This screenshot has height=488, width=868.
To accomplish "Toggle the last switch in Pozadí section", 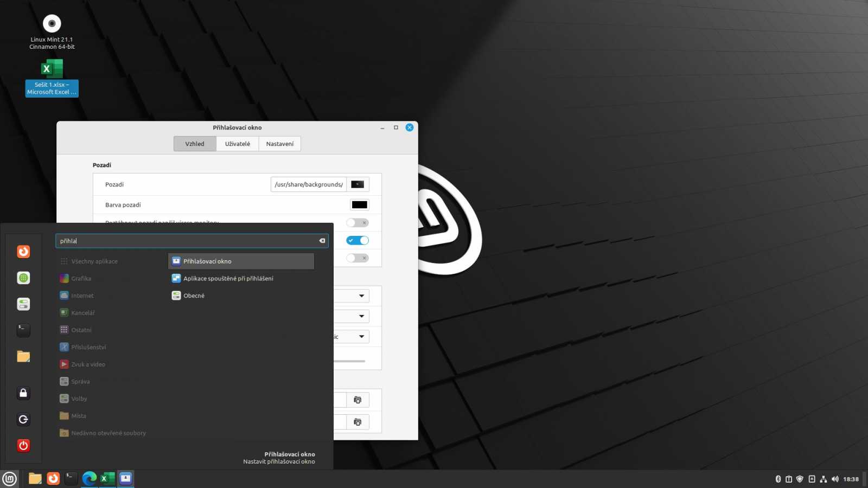I will 358,258.
